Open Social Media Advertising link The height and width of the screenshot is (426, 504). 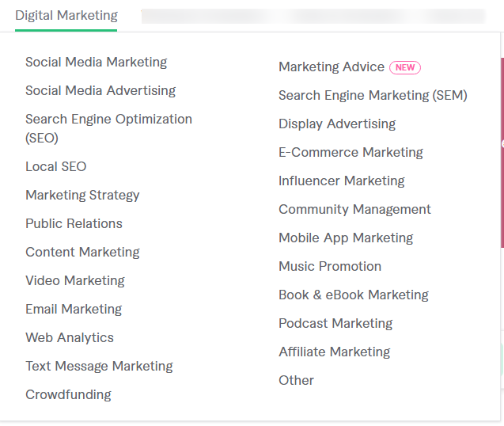tap(100, 90)
